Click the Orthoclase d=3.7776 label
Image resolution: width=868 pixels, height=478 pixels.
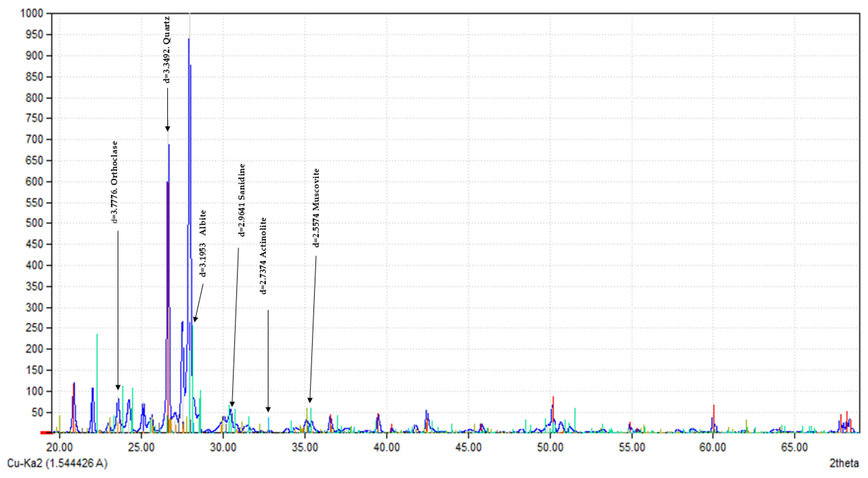(114, 182)
